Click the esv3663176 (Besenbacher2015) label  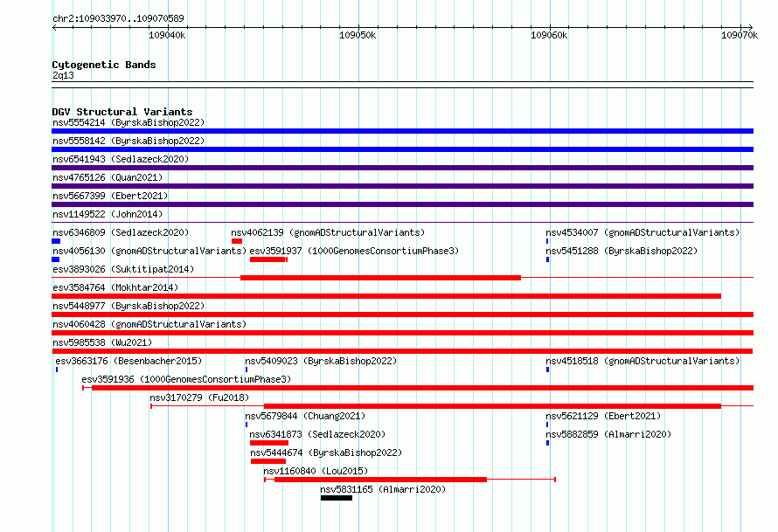pyautogui.click(x=129, y=361)
